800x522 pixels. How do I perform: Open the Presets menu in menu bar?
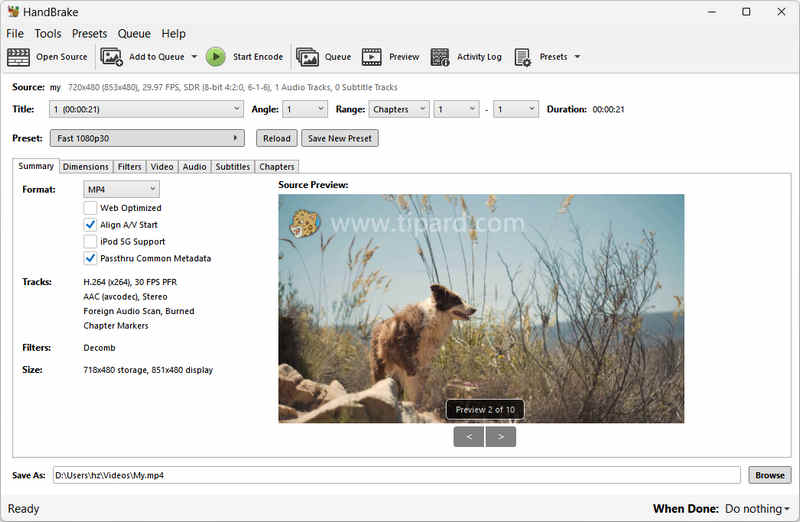point(89,34)
